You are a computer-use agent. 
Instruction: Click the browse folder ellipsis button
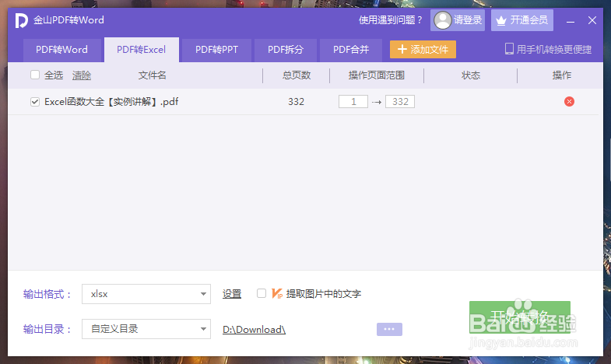(389, 329)
